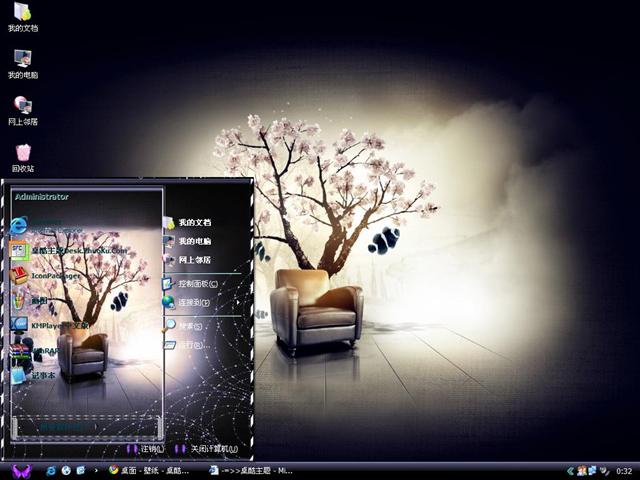Open the 我的文档 desktop icon
Viewport: 640px width, 480px height.
tap(23, 16)
